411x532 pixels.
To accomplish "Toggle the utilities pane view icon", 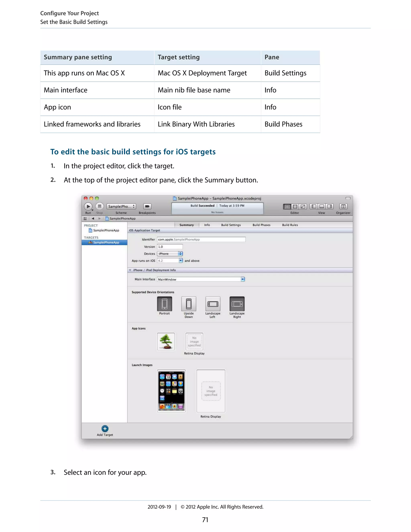I will click(x=330, y=207).
